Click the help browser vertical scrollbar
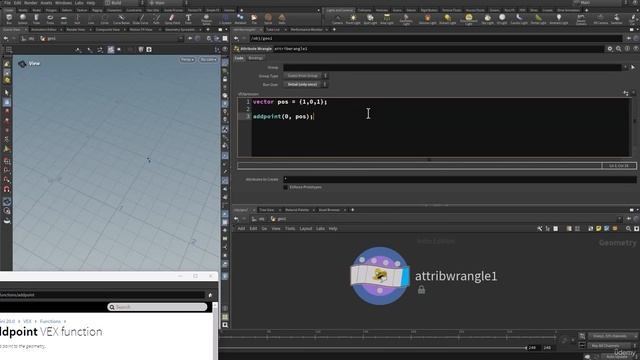 (x=215, y=331)
